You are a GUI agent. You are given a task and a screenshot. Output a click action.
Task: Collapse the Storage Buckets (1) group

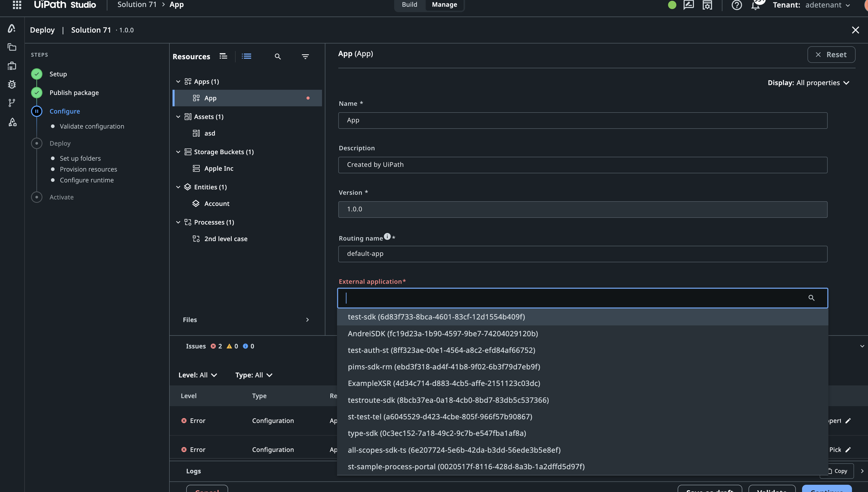click(x=178, y=152)
